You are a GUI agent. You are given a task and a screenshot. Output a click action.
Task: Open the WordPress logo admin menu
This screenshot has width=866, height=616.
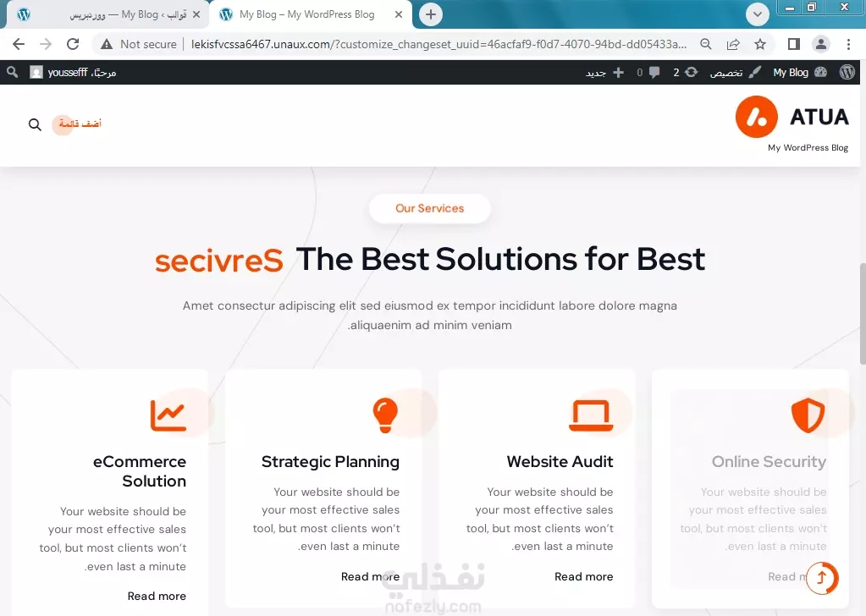(847, 72)
